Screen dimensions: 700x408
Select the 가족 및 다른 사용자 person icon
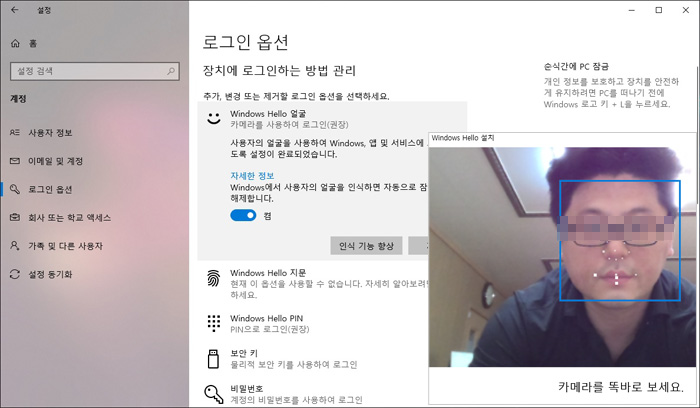15,246
